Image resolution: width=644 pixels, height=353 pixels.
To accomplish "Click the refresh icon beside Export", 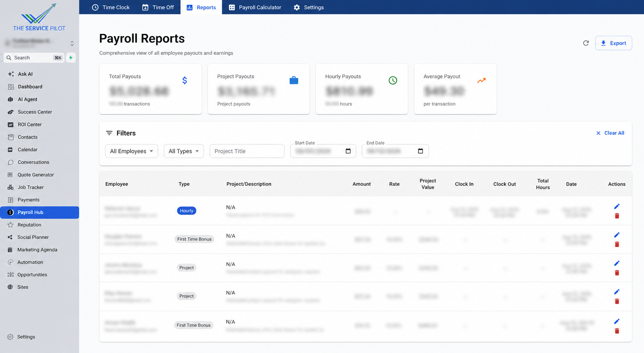I will tap(586, 43).
